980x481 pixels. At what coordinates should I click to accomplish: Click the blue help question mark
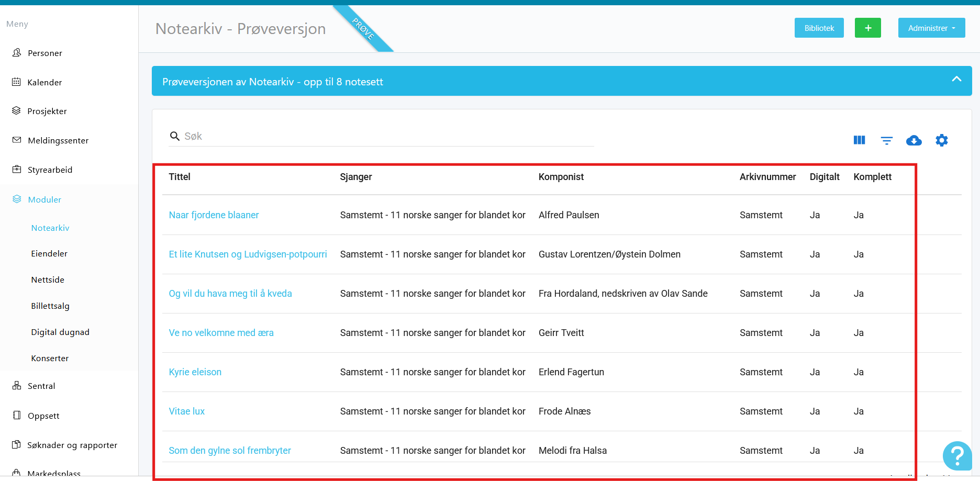(x=956, y=456)
